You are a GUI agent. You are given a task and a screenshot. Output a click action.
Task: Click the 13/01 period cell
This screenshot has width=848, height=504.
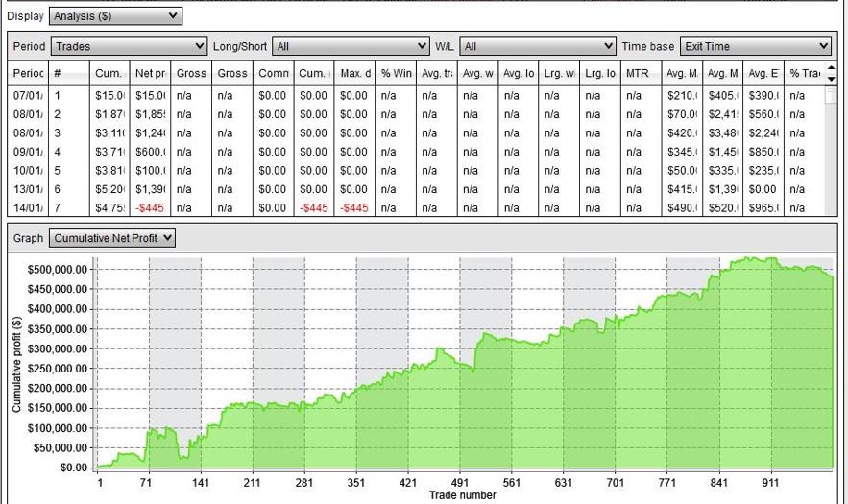28,189
